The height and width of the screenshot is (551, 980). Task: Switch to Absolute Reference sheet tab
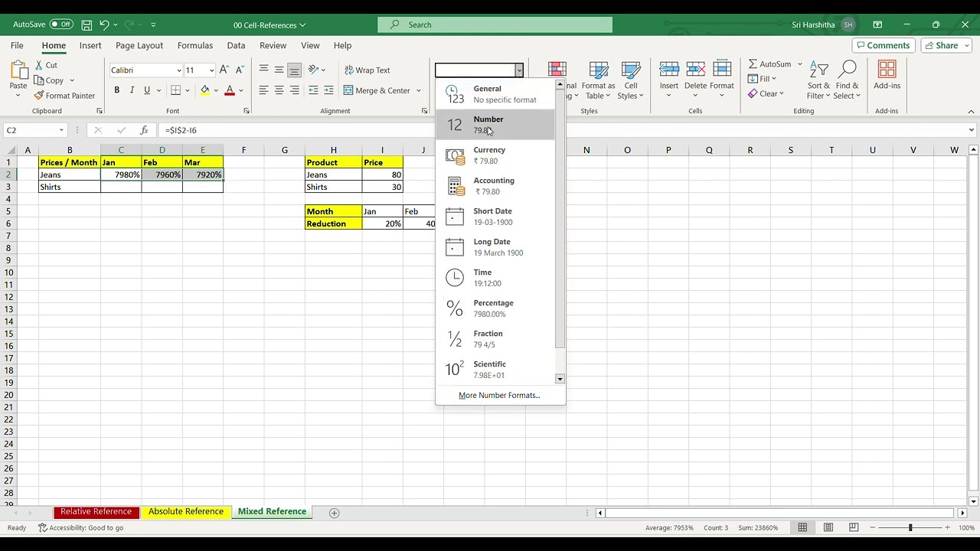186,512
